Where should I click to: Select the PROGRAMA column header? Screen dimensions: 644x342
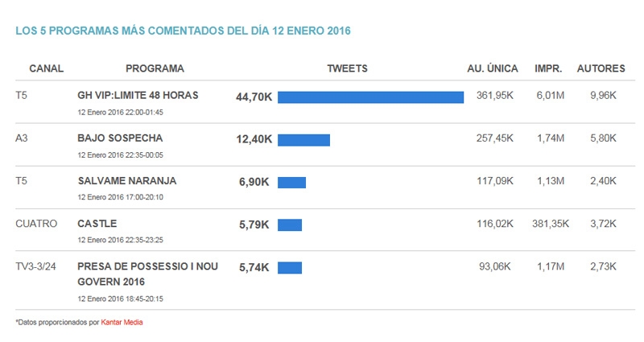[x=155, y=69]
